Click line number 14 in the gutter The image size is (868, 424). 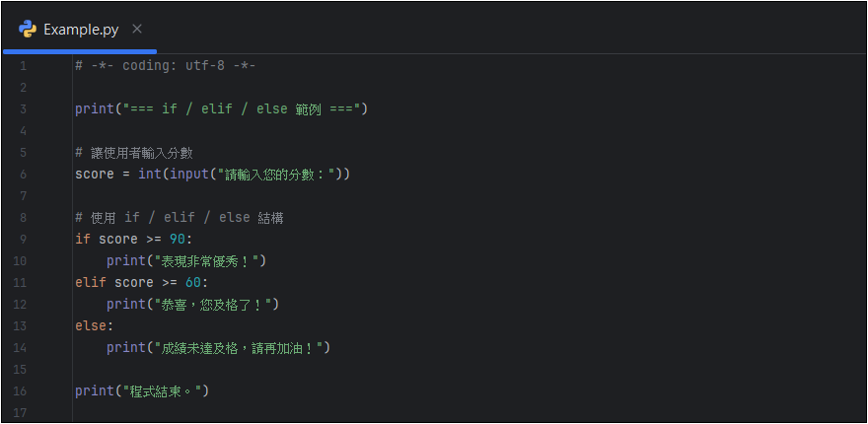click(x=22, y=348)
